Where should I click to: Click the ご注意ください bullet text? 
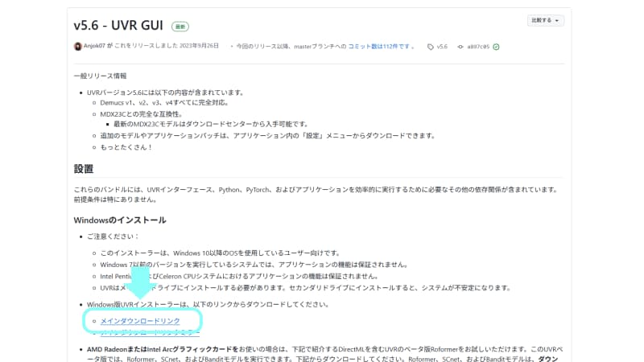[x=113, y=237]
